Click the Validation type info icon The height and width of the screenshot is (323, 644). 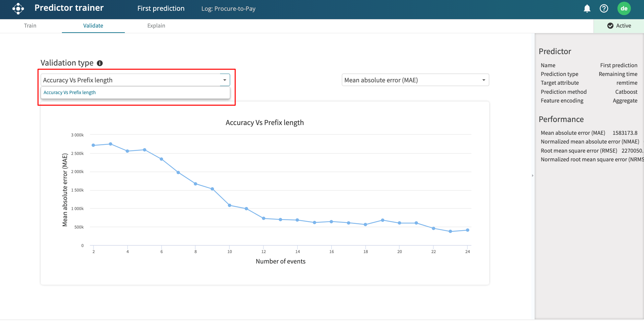pyautogui.click(x=100, y=63)
